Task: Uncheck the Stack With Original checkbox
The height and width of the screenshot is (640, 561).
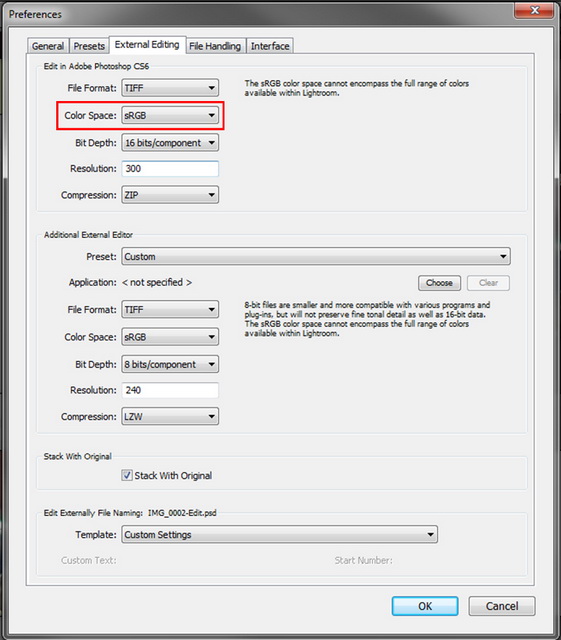Action: coord(127,475)
